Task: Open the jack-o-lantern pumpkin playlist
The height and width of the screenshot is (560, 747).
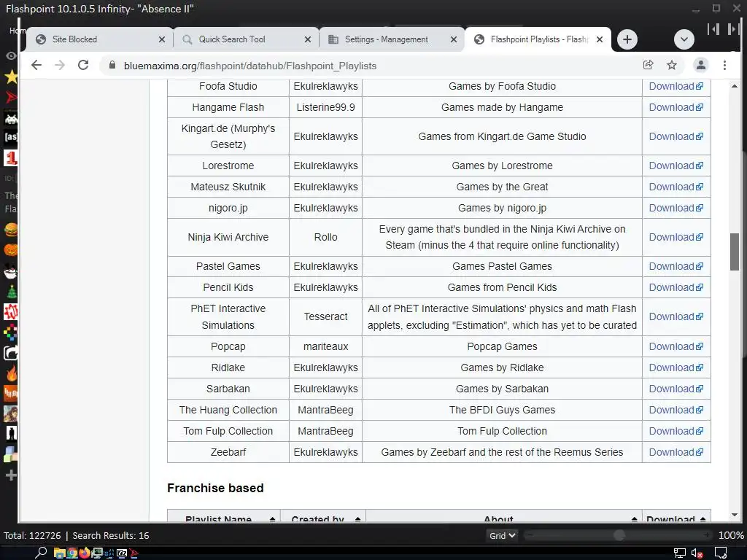Action: click(10, 250)
